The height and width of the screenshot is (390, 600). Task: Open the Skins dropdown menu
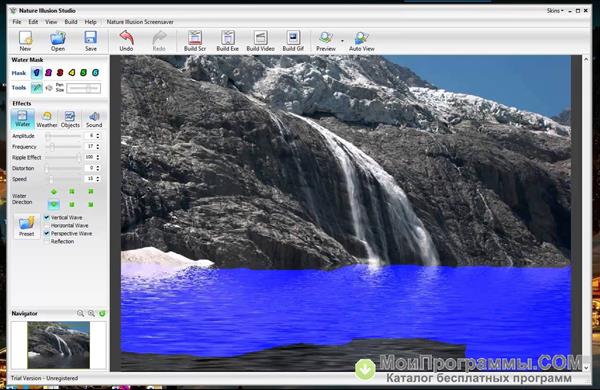tap(555, 11)
